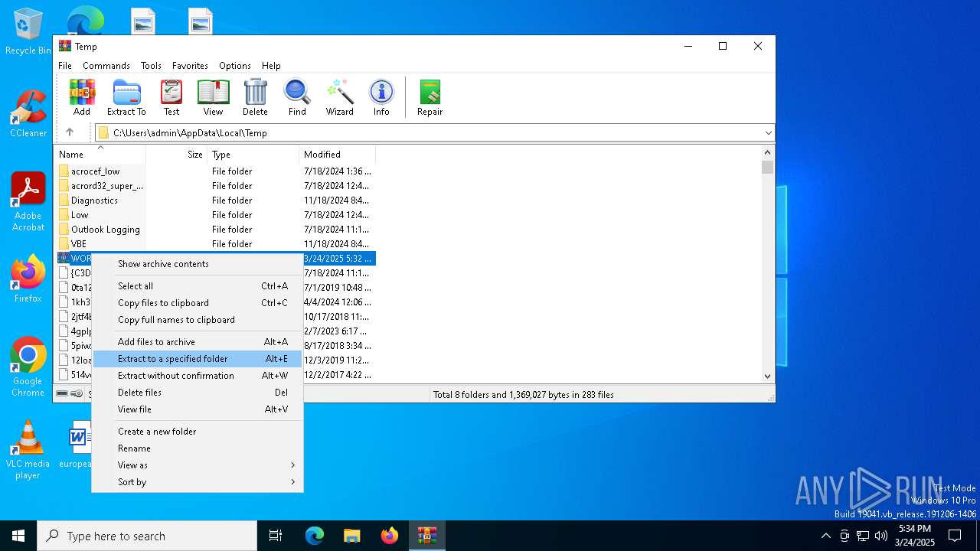Image resolution: width=980 pixels, height=551 pixels.
Task: Sort by the Name column header
Action: tap(100, 155)
